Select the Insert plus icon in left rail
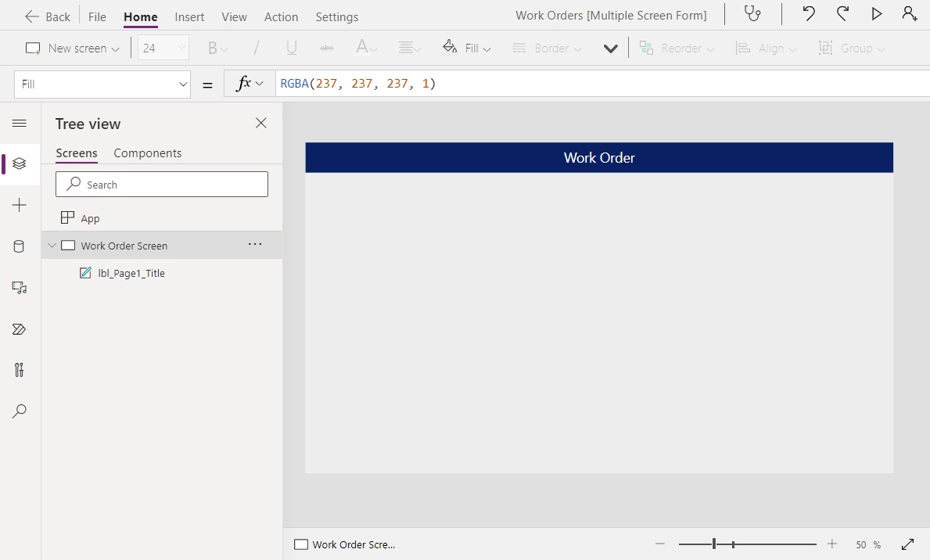Image resolution: width=930 pixels, height=560 pixels. tap(20, 205)
